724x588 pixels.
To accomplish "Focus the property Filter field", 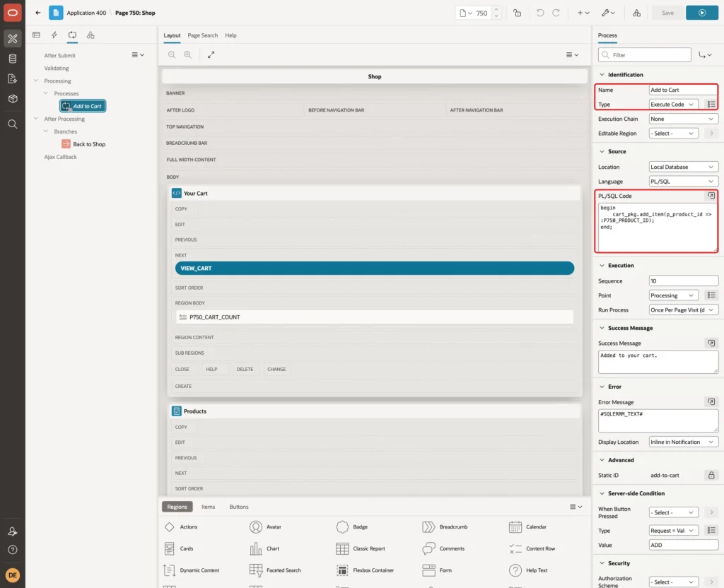I will 645,55.
